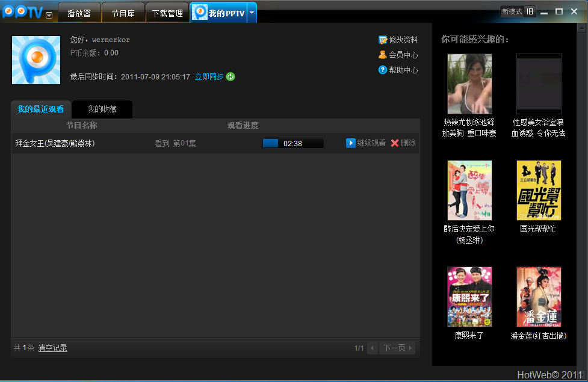
Task: Click the 帮助中心 question mark icon
Action: point(383,70)
